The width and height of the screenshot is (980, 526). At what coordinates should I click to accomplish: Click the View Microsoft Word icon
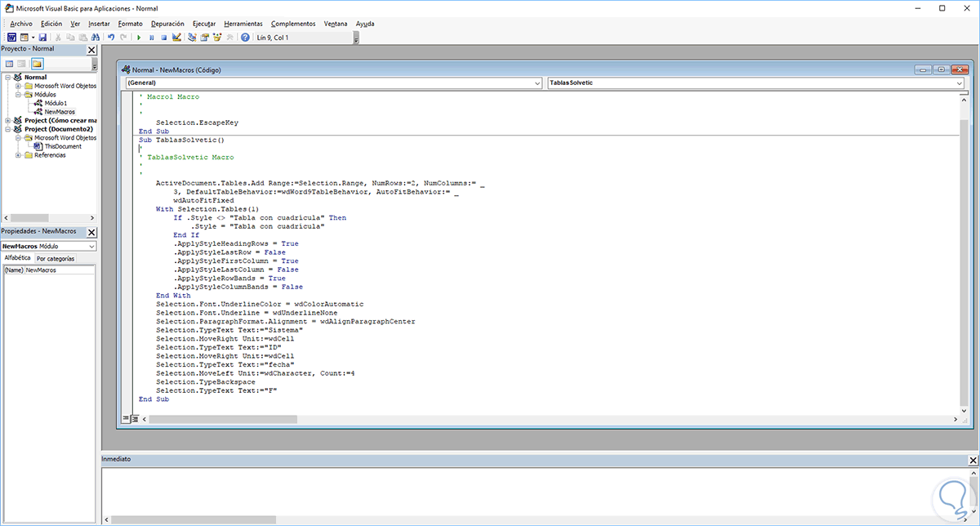tap(11, 38)
